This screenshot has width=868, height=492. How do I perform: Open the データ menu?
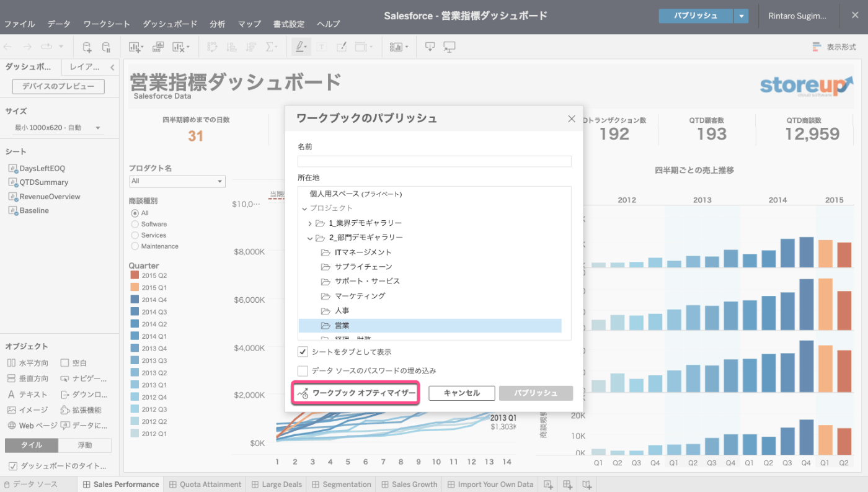pos(59,24)
